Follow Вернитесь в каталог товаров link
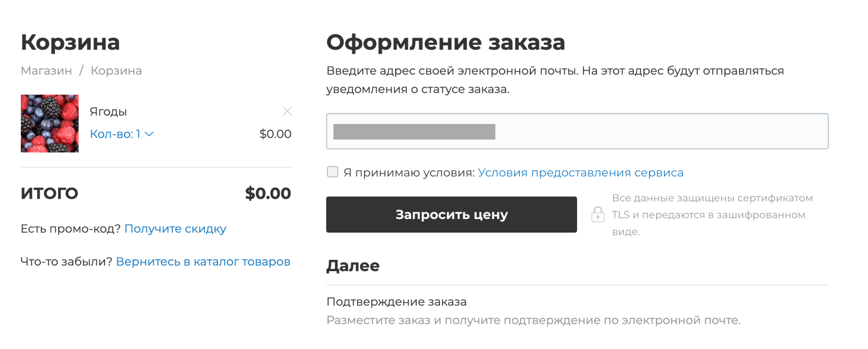The height and width of the screenshot is (349, 868). 203,262
